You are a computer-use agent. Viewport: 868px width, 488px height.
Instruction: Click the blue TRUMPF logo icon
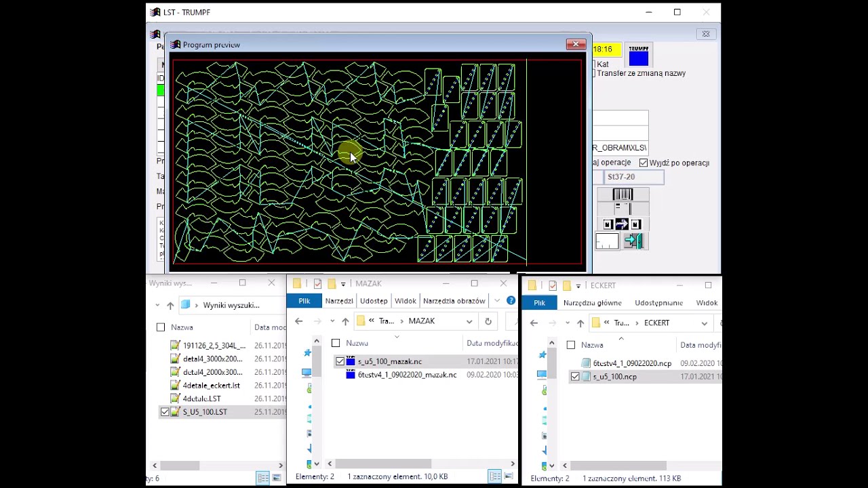click(x=638, y=56)
